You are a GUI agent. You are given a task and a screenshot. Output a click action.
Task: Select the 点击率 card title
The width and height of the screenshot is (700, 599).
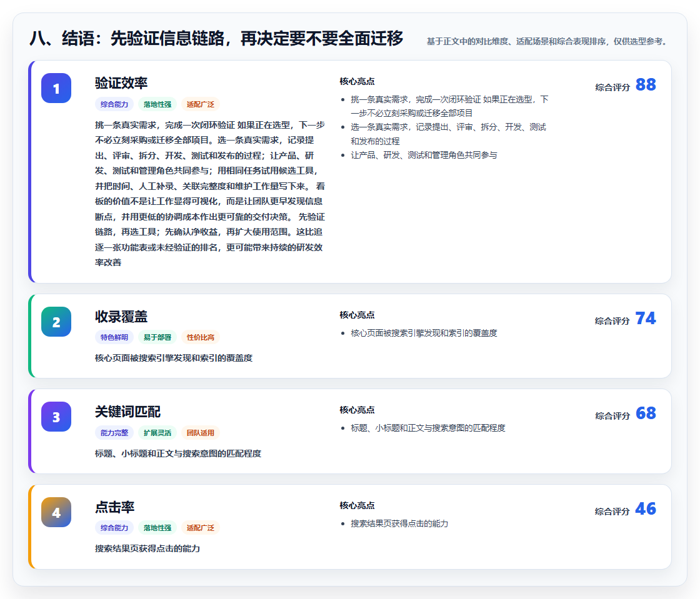pos(115,507)
